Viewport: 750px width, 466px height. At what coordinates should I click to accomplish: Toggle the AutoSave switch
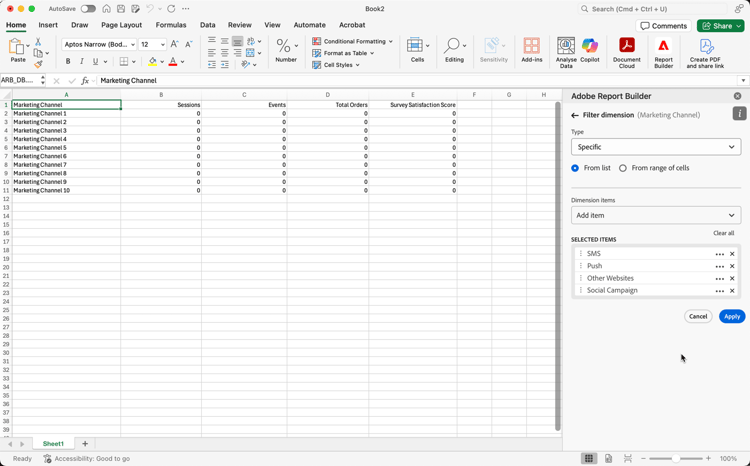coord(88,9)
